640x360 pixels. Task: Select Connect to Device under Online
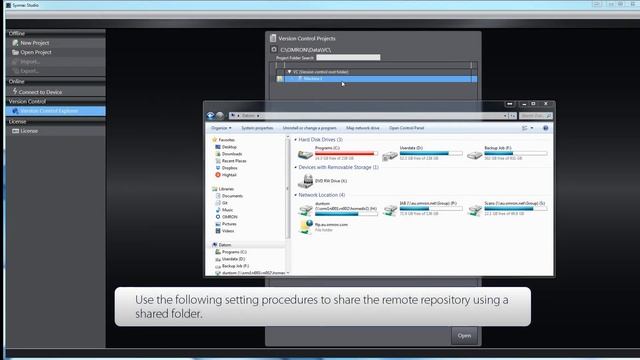[40, 92]
